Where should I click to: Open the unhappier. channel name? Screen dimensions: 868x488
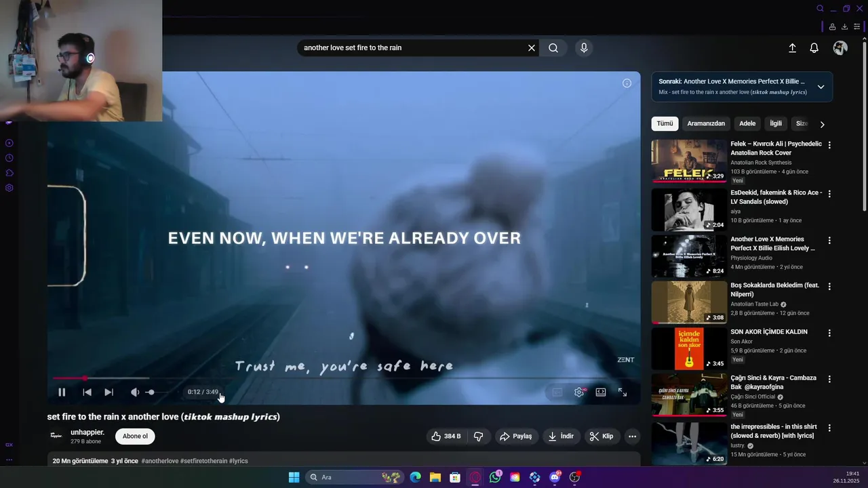tap(87, 432)
